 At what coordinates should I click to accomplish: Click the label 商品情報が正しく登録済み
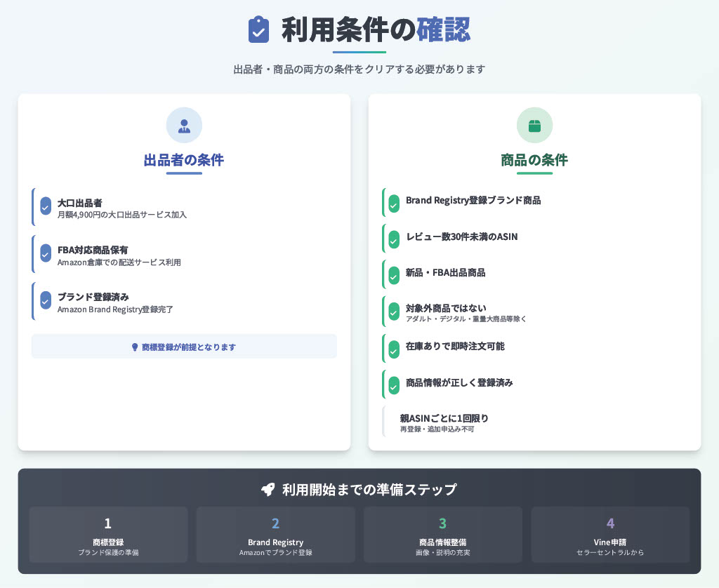(459, 382)
